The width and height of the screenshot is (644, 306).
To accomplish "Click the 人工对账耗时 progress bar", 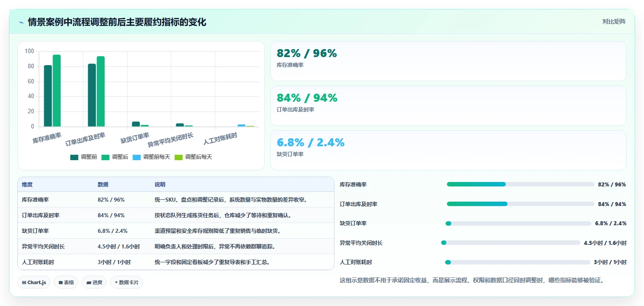I will pyautogui.click(x=518, y=262).
